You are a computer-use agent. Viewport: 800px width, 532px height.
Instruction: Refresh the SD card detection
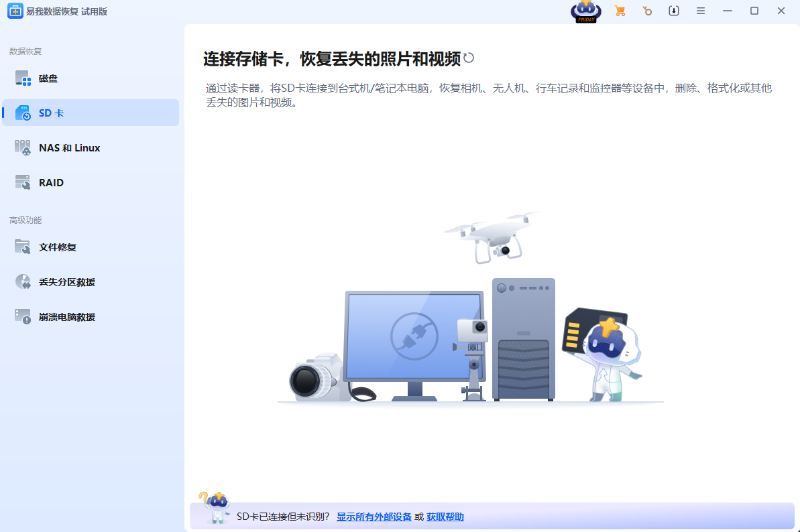468,58
